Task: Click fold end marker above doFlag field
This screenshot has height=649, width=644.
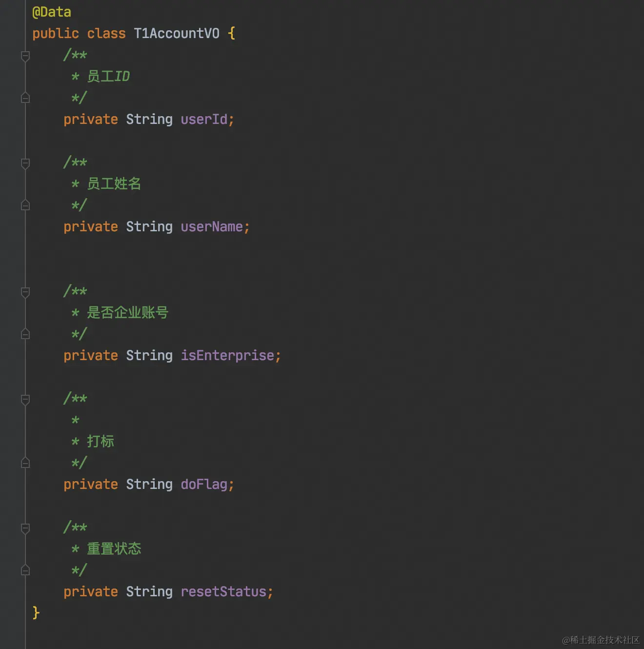Action: [25, 463]
